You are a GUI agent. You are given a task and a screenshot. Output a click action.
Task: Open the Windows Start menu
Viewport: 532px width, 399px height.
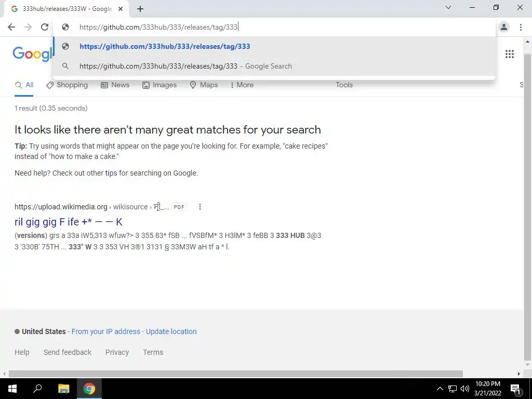point(12,389)
